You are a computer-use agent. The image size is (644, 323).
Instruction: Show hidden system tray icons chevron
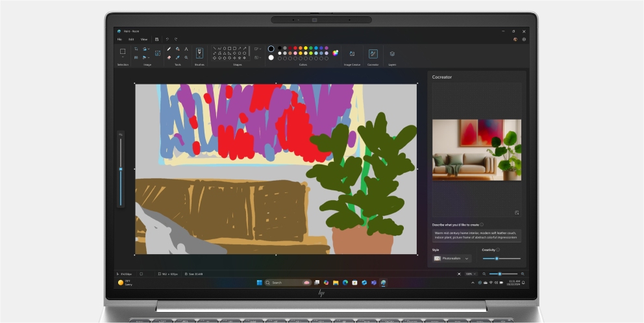tap(473, 283)
